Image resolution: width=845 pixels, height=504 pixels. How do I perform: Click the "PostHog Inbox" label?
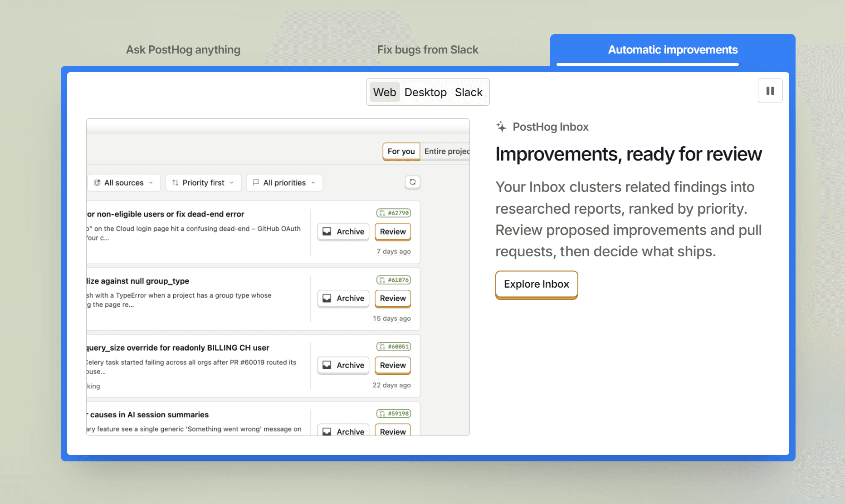click(551, 127)
